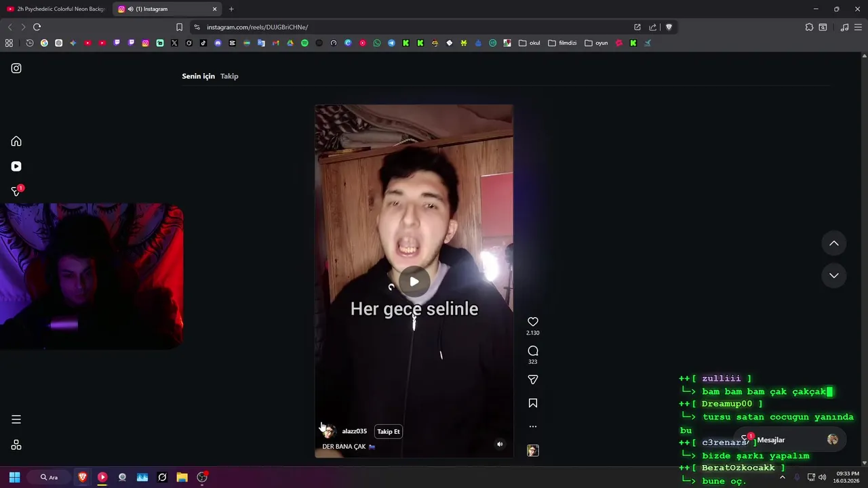
Task: Open Windows Start menu
Action: tap(14, 477)
